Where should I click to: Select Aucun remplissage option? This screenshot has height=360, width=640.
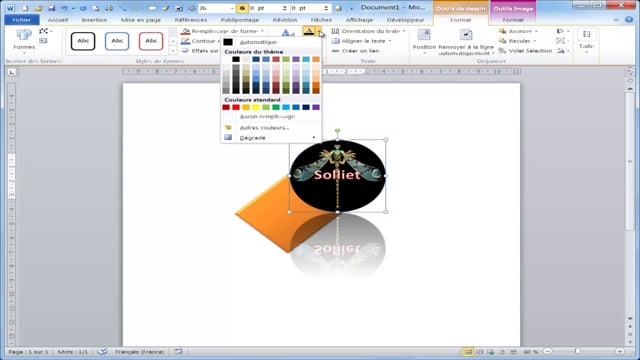pyautogui.click(x=271, y=116)
